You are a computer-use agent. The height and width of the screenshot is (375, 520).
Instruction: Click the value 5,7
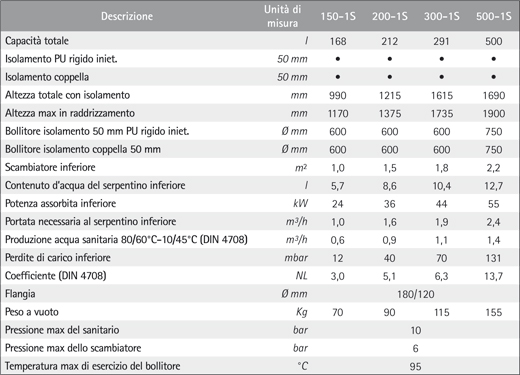tap(338, 186)
